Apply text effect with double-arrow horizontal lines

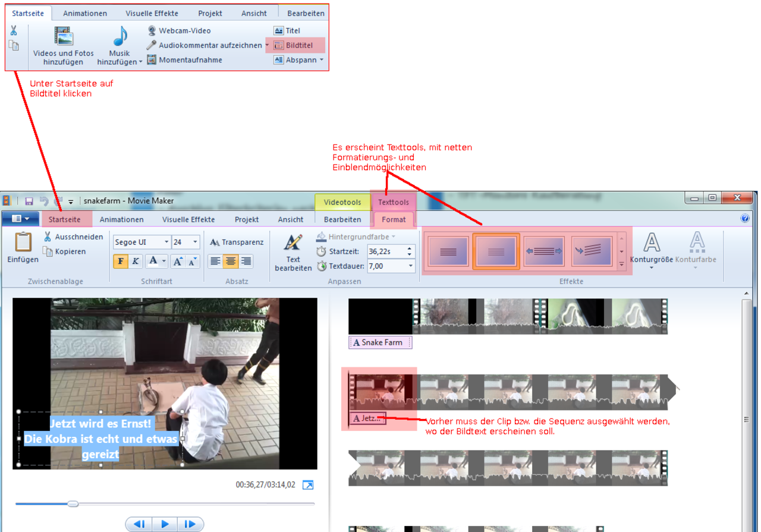tap(544, 252)
